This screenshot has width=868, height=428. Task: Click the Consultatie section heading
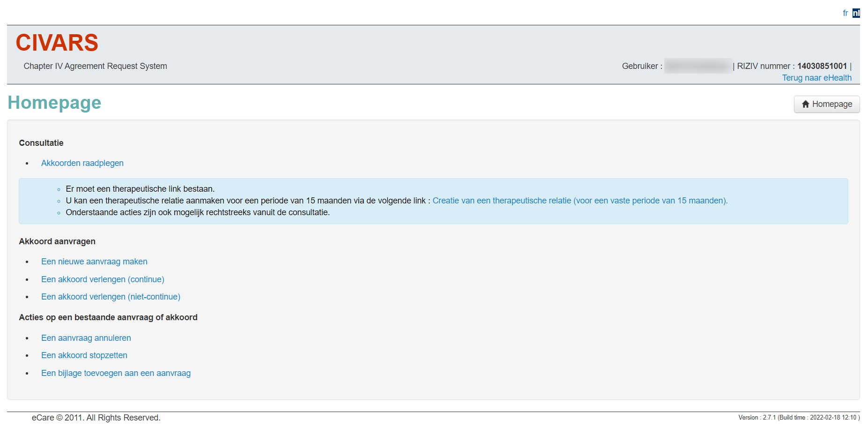coord(41,143)
